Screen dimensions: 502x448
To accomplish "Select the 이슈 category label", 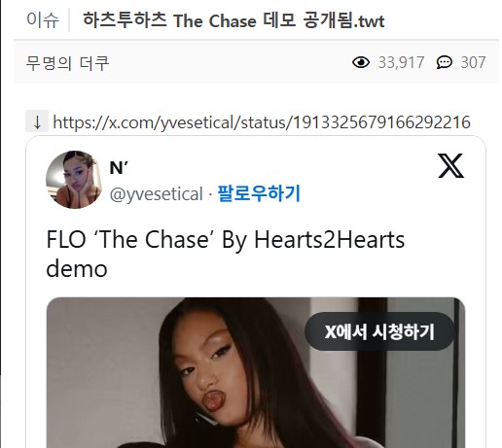I will [43, 20].
